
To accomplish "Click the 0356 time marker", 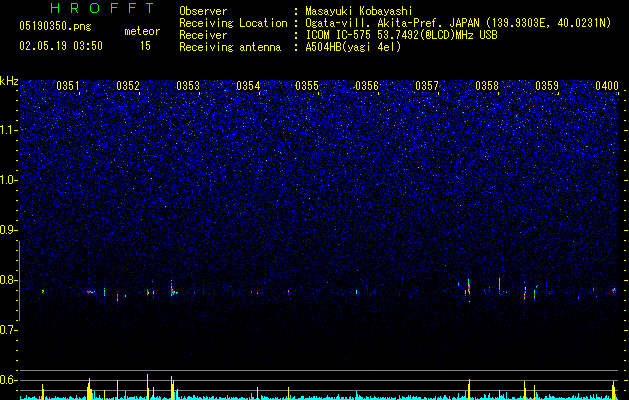I will point(367,85).
